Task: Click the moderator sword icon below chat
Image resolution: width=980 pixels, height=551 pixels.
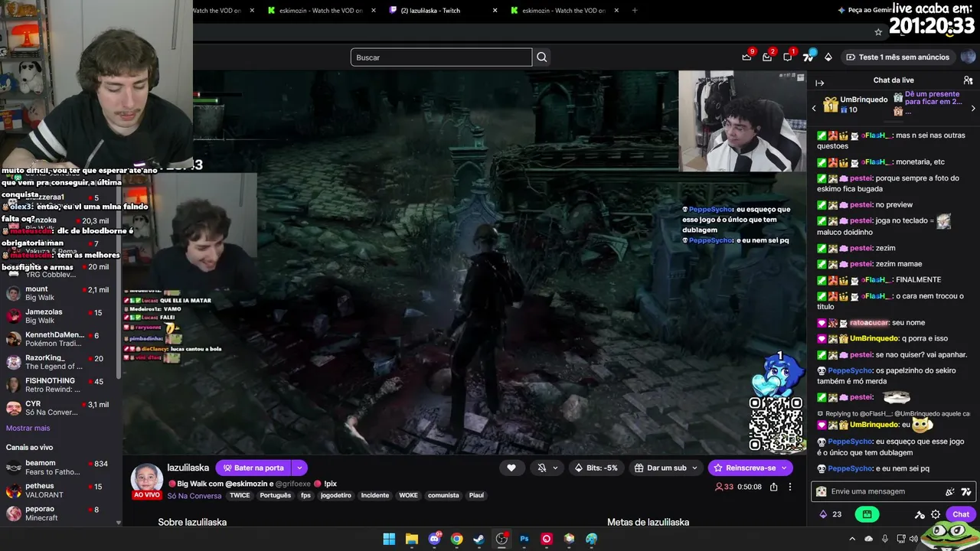Action: pos(920,514)
